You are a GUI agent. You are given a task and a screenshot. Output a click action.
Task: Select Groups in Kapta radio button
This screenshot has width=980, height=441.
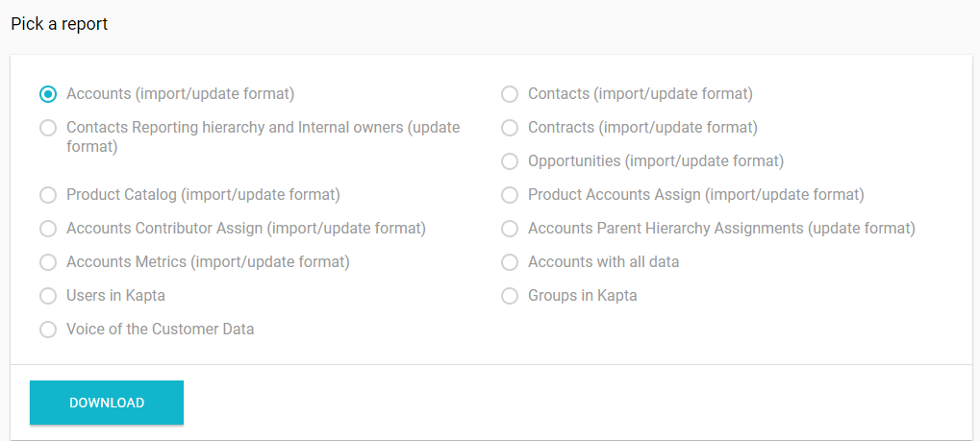[x=510, y=296]
